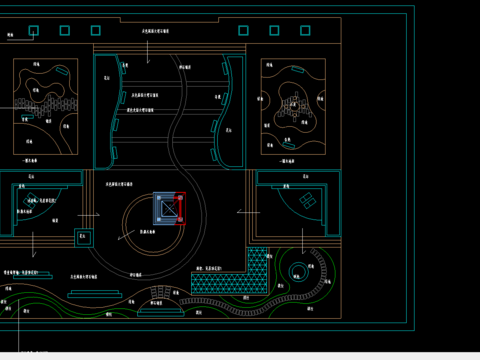480x360 pixels.
Task: Click the diagonal arrow inside the brown circle
Action: pyautogui.click(x=126, y=235)
